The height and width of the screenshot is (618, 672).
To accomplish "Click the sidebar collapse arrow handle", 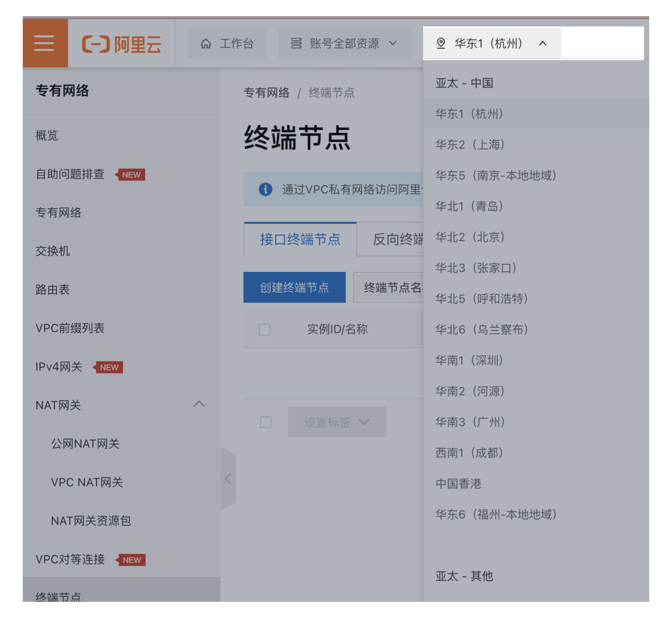I will pyautogui.click(x=228, y=479).
